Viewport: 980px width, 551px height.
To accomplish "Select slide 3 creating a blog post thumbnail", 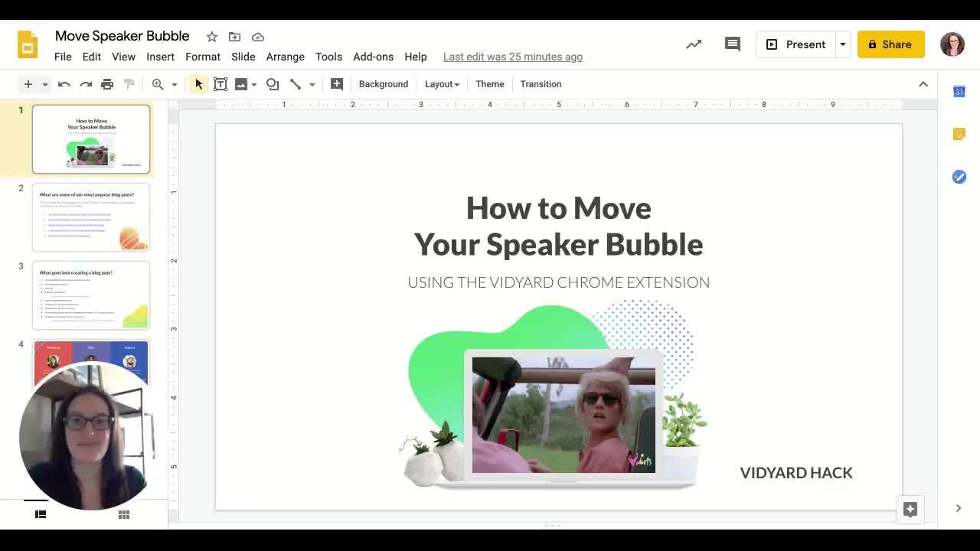I will pyautogui.click(x=91, y=295).
